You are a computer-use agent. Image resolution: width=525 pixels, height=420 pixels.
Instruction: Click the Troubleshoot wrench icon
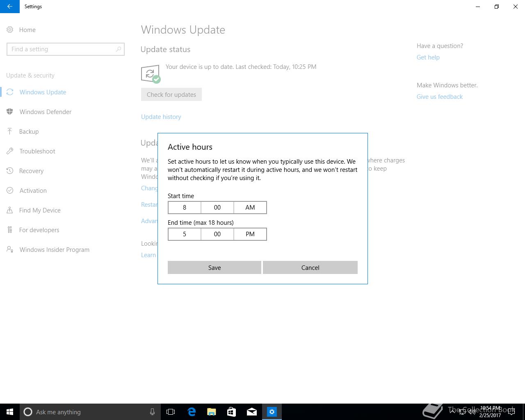click(x=10, y=151)
